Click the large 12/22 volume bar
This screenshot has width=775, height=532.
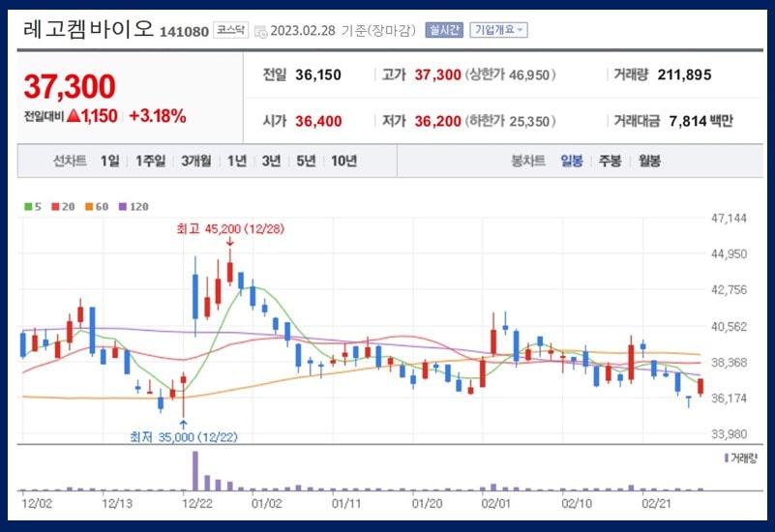[195, 471]
